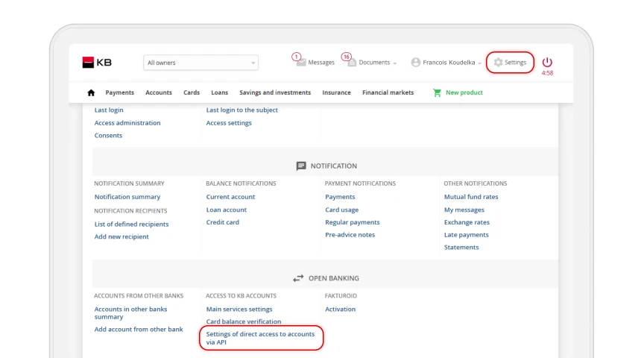Go to the home page icon
The height and width of the screenshot is (358, 644).
tap(91, 92)
